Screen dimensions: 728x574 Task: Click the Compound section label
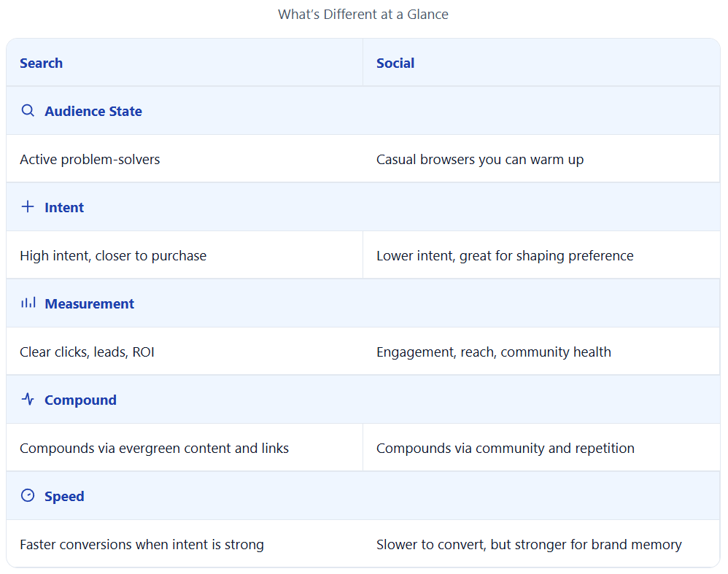click(80, 400)
